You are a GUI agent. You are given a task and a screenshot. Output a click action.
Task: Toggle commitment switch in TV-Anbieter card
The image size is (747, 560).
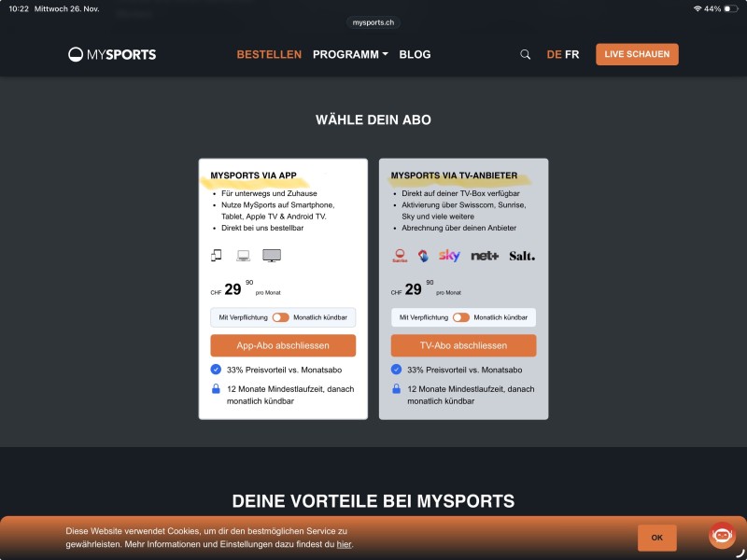click(x=460, y=317)
